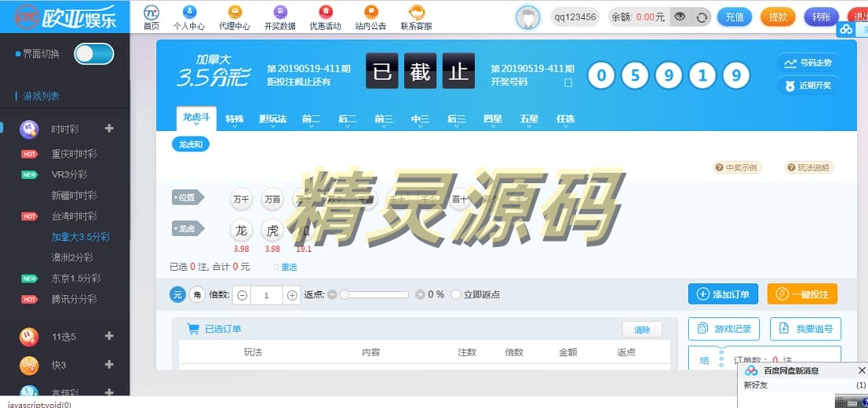This screenshot has width=868, height=408.
Task: Click the 添加订单 add order button
Action: [x=723, y=294]
